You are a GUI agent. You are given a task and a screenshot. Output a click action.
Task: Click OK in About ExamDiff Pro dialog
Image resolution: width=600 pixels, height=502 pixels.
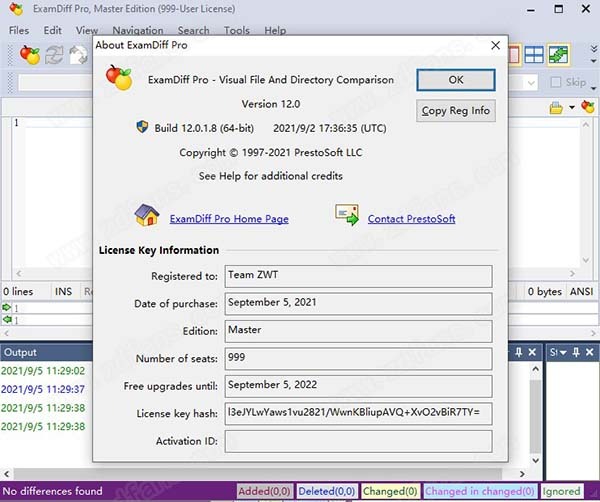pos(456,80)
